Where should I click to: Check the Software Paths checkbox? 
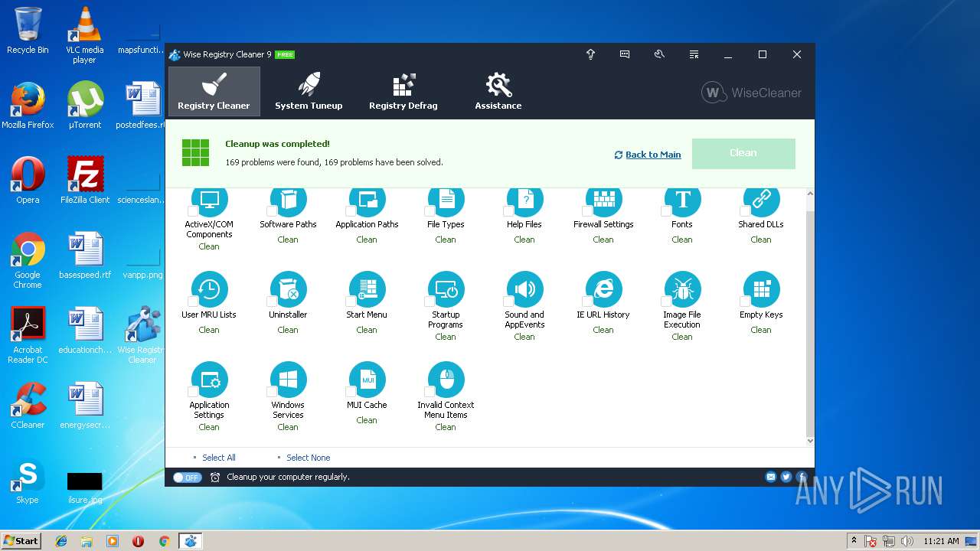[272, 211]
